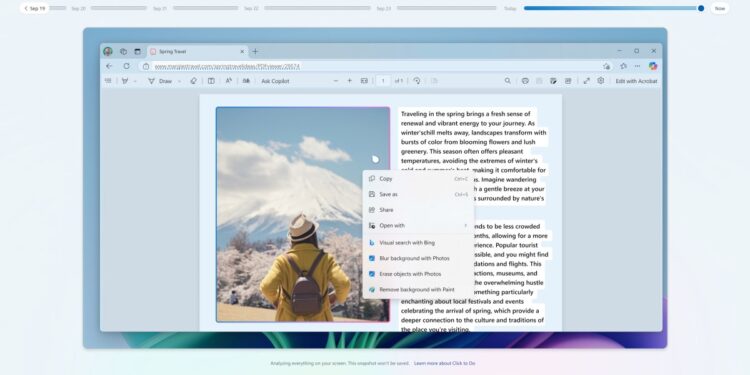Image resolution: width=750 pixels, height=375 pixels.
Task: Open the Settings and more ellipsis menu
Action: (x=638, y=66)
